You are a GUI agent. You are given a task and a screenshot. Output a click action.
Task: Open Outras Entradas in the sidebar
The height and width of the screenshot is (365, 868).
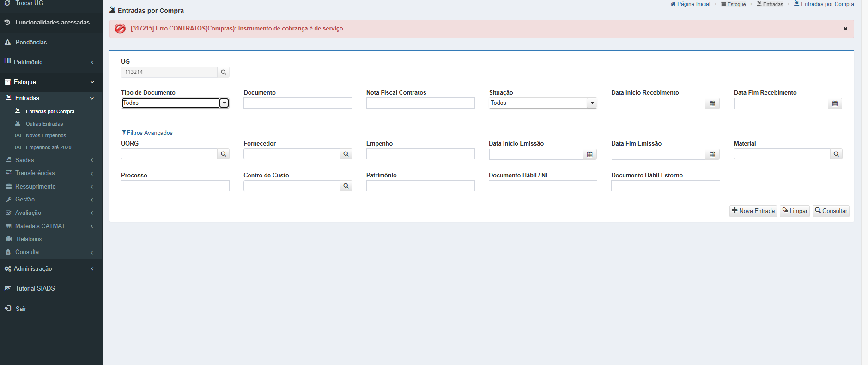point(44,124)
